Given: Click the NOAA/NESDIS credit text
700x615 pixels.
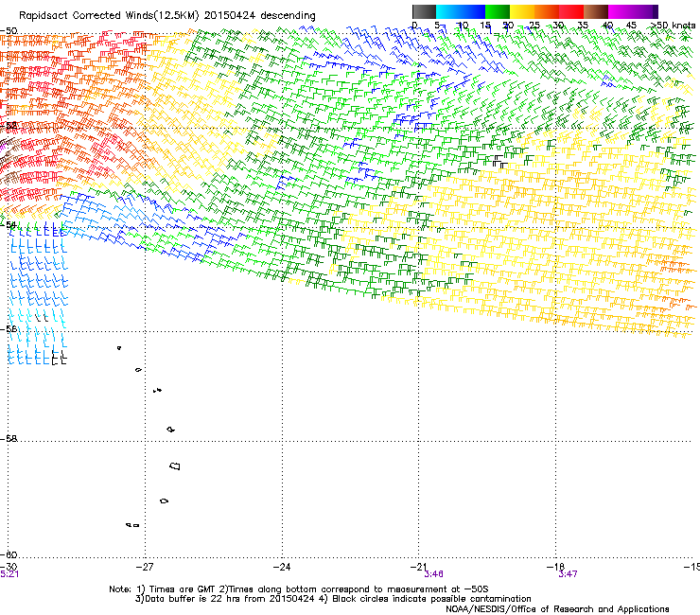Looking at the screenshot, I should (557, 609).
